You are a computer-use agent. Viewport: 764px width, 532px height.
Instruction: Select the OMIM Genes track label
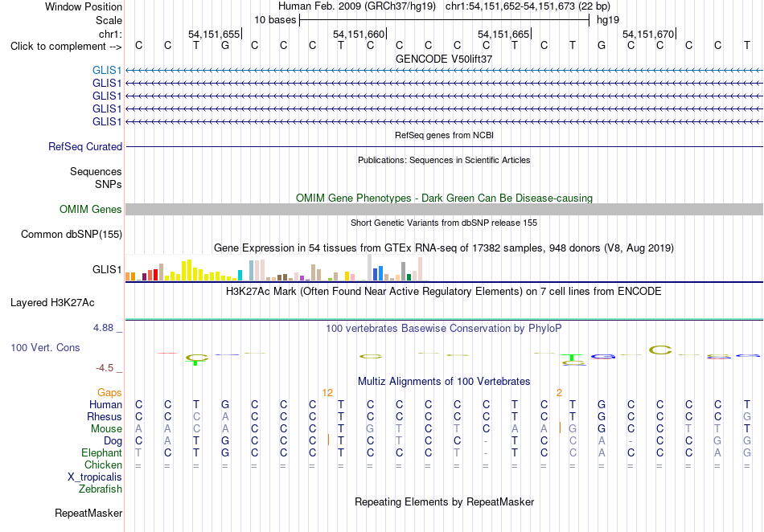pos(91,209)
